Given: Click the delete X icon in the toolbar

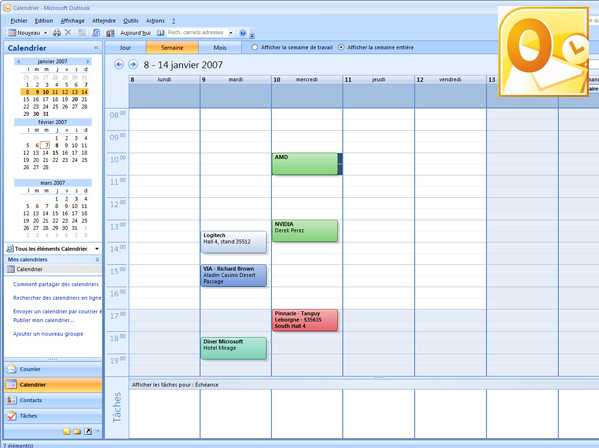Looking at the screenshot, I should coord(68,32).
